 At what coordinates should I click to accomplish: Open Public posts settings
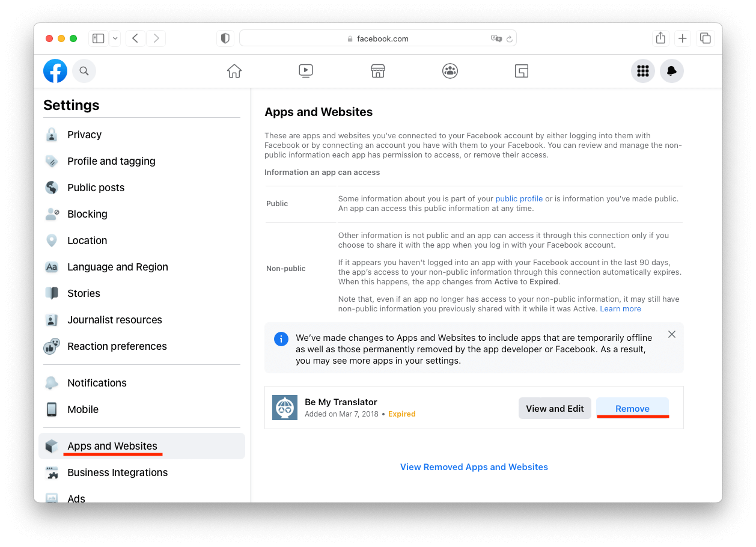142,188
